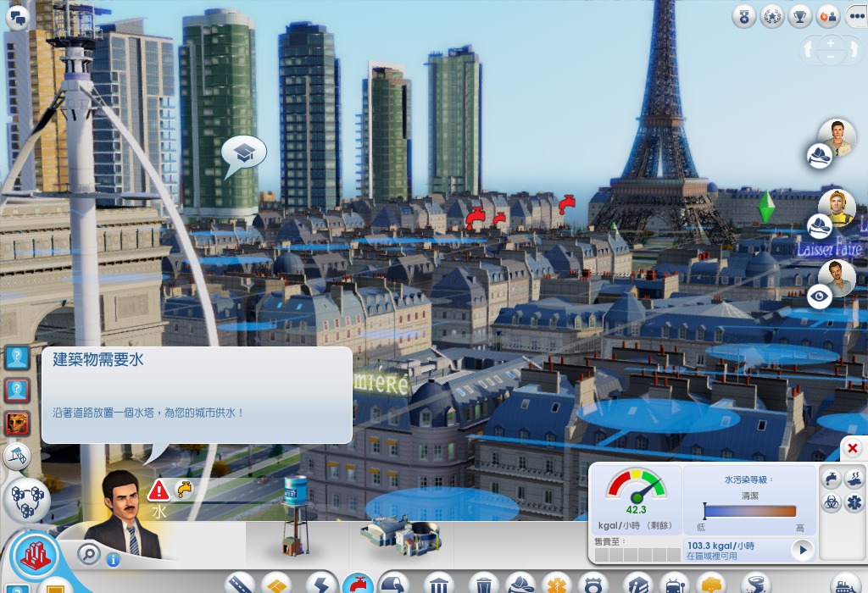Viewport: 868px width, 593px height.
Task: Open the region view cubes button
Action: [27, 500]
